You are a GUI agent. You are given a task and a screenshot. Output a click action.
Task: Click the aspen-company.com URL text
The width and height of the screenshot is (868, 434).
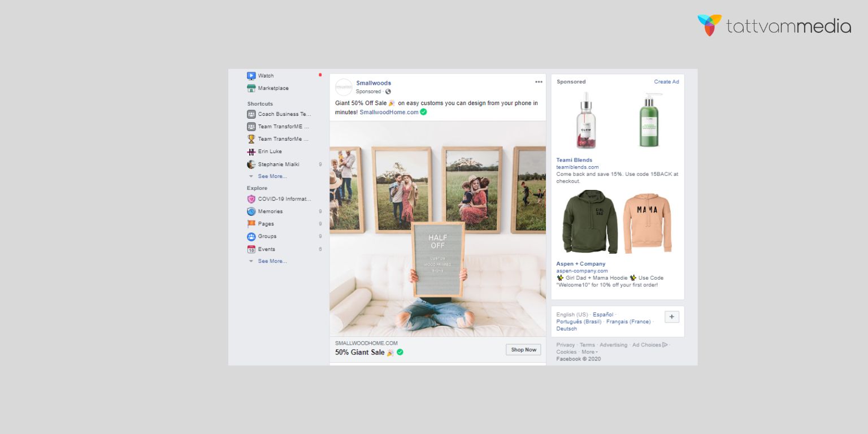(582, 271)
